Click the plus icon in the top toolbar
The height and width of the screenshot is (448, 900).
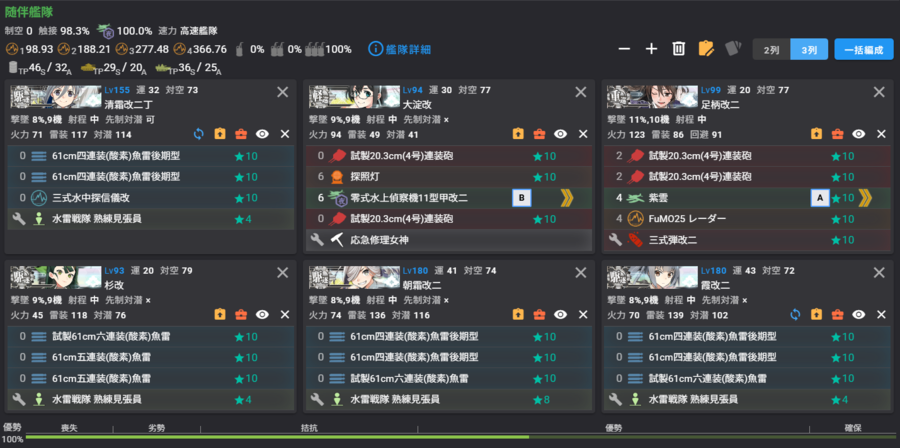coord(651,49)
